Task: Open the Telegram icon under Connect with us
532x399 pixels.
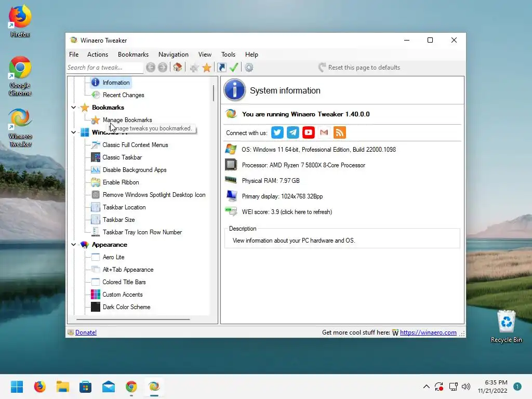Action: (293, 132)
